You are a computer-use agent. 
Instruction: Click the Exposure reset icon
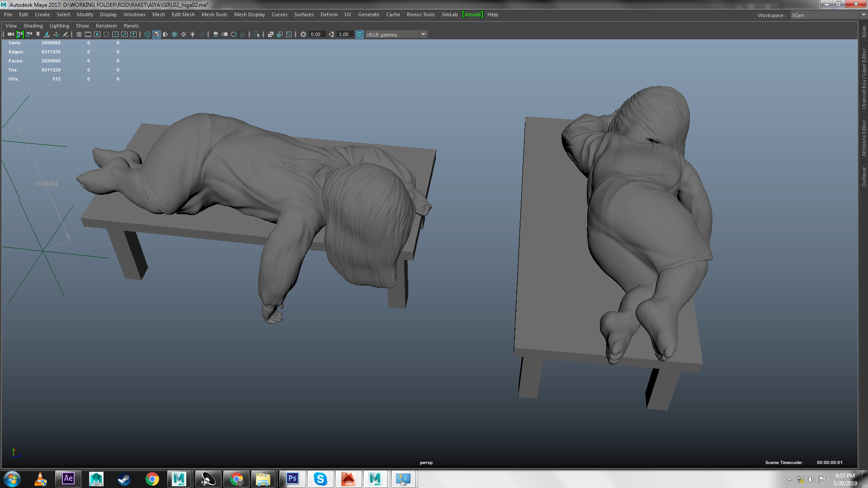(x=303, y=34)
